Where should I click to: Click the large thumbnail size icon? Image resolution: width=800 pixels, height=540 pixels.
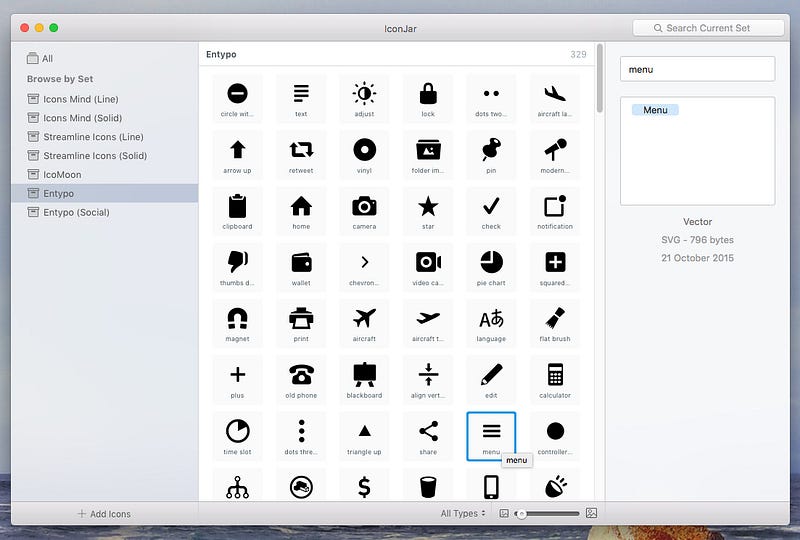(x=591, y=513)
